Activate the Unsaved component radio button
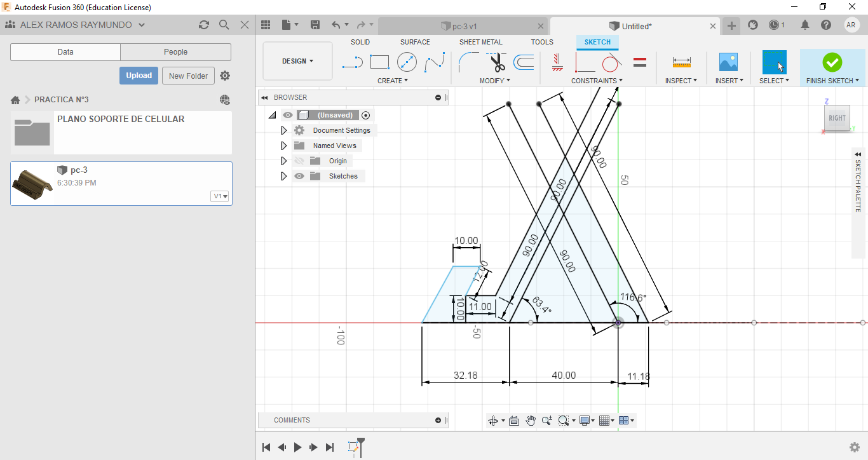The width and height of the screenshot is (868, 460). [365, 115]
